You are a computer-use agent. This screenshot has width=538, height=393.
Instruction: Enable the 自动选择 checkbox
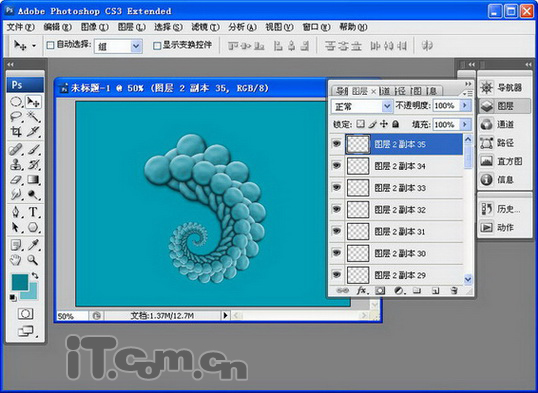tap(50, 45)
